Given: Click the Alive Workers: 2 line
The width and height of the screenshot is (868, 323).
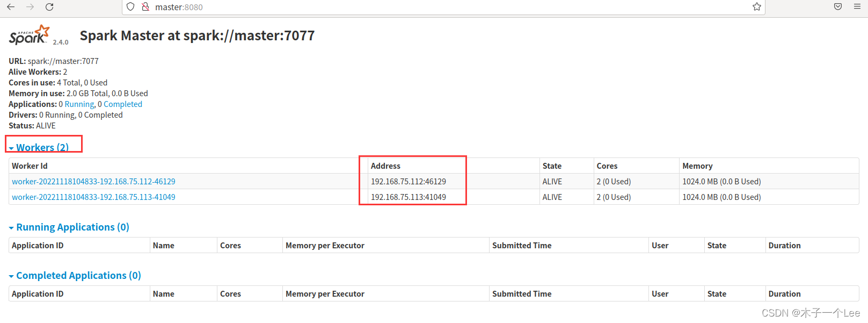Looking at the screenshot, I should click(x=38, y=72).
